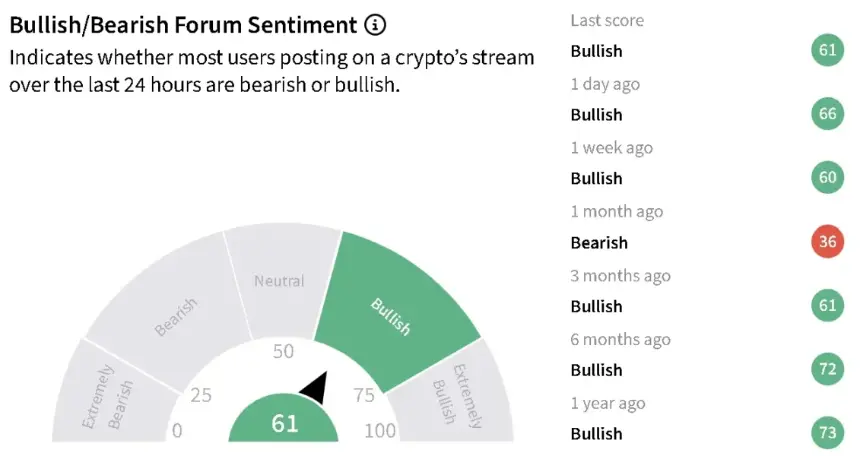Click the 1 day ago label
860x456 pixels.
pyautogui.click(x=605, y=84)
